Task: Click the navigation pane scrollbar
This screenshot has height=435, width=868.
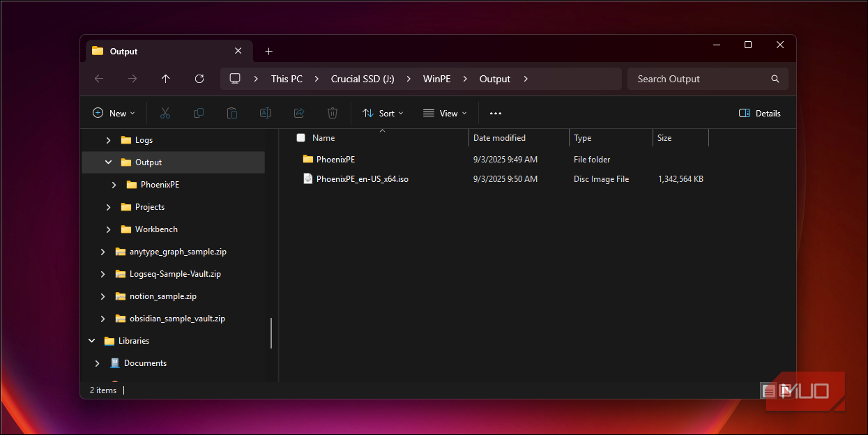Action: coord(271,333)
